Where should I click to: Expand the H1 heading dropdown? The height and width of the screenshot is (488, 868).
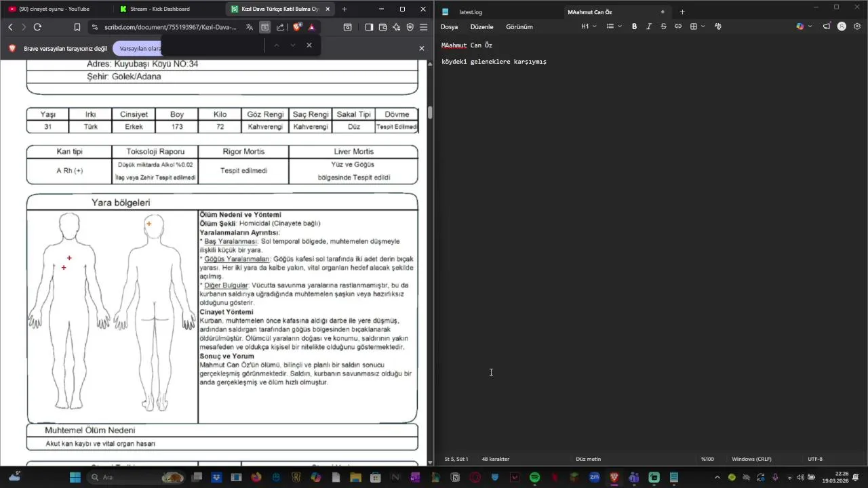tap(589, 26)
